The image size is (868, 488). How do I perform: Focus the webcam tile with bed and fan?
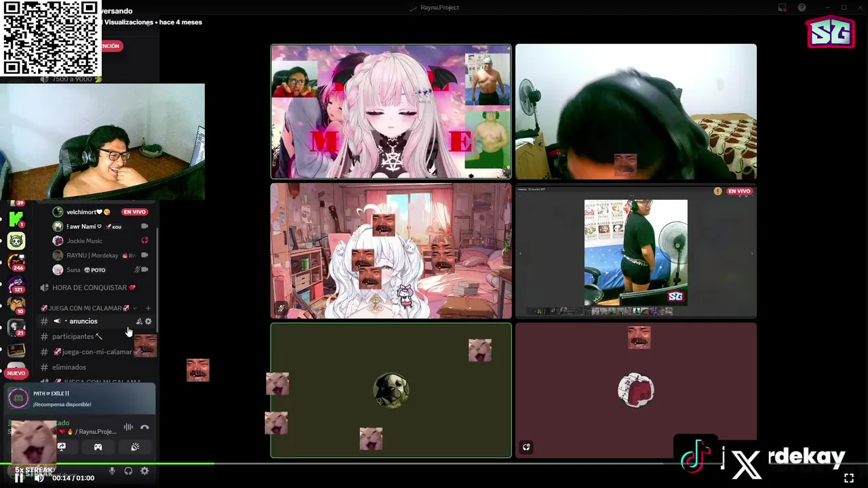pyautogui.click(x=635, y=112)
